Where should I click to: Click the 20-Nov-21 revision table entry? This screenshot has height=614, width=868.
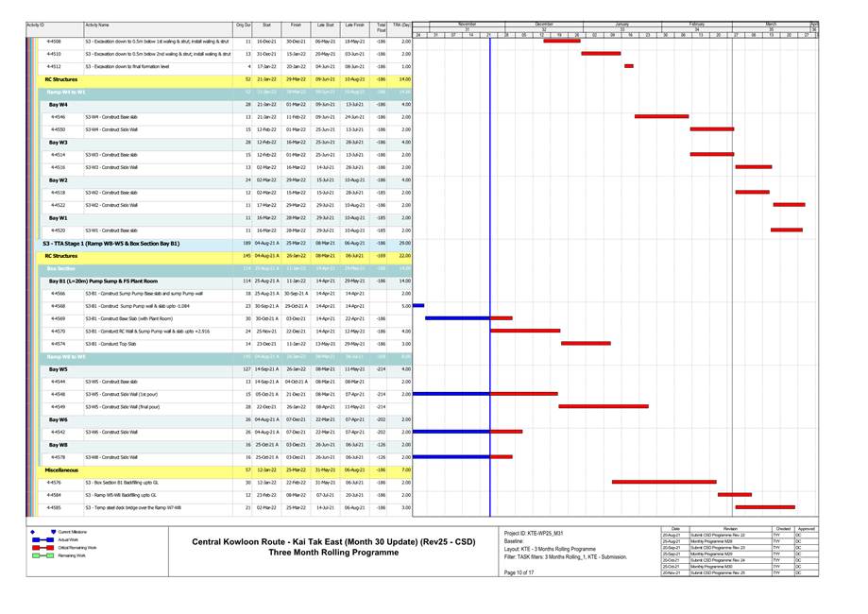click(674, 573)
